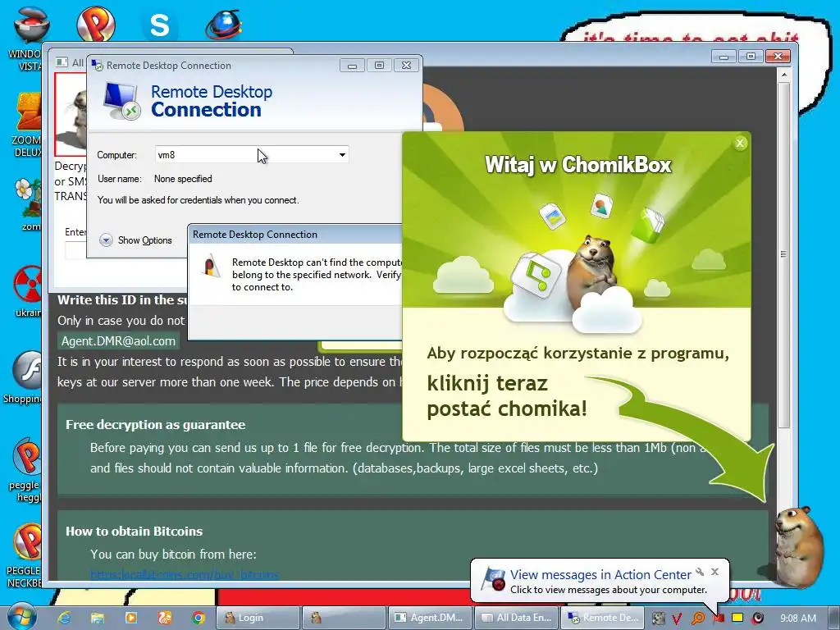Click Remote Desktop Connection title bar icon

(98, 66)
